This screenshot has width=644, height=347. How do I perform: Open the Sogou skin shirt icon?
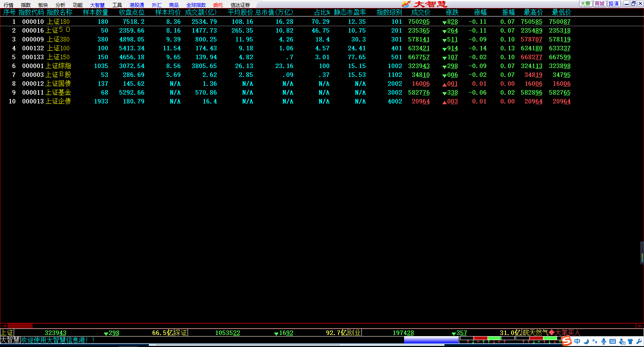[630, 341]
